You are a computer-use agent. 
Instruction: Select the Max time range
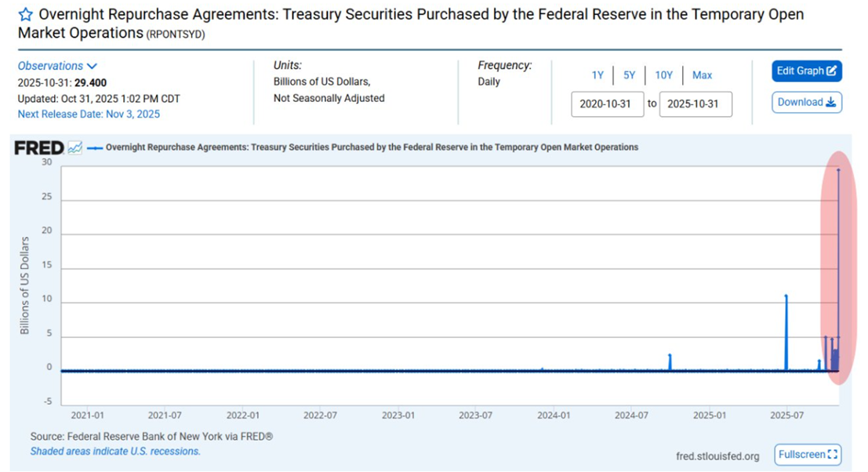[x=702, y=75]
